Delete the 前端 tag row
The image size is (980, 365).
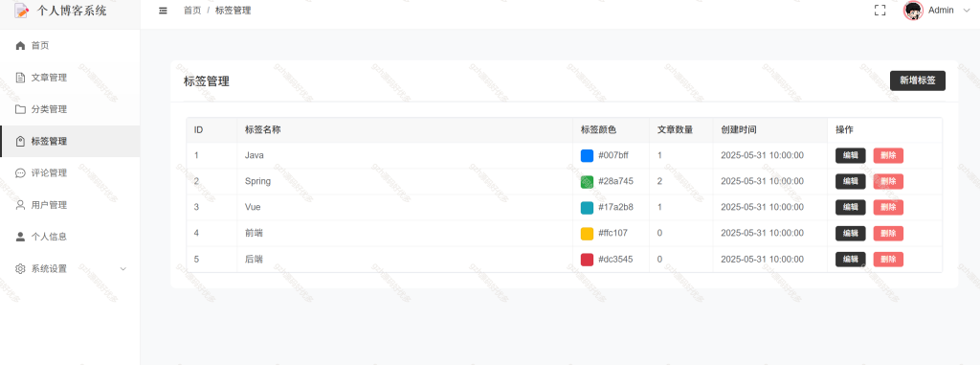[888, 234]
